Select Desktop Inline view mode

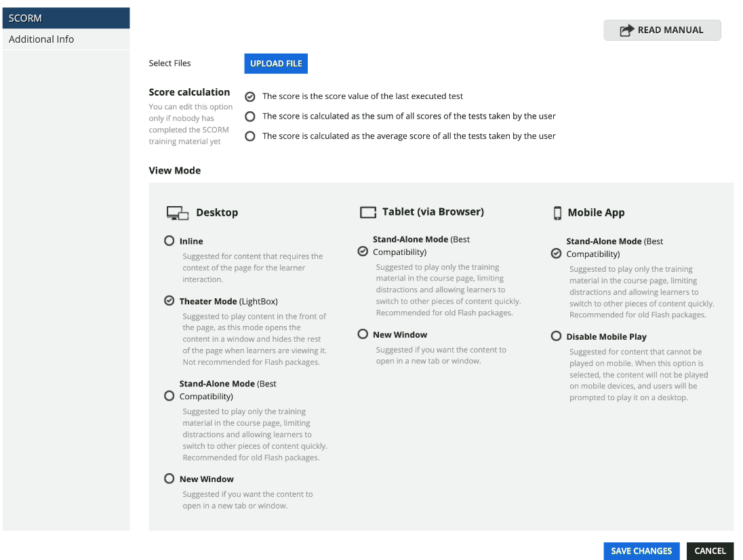169,241
